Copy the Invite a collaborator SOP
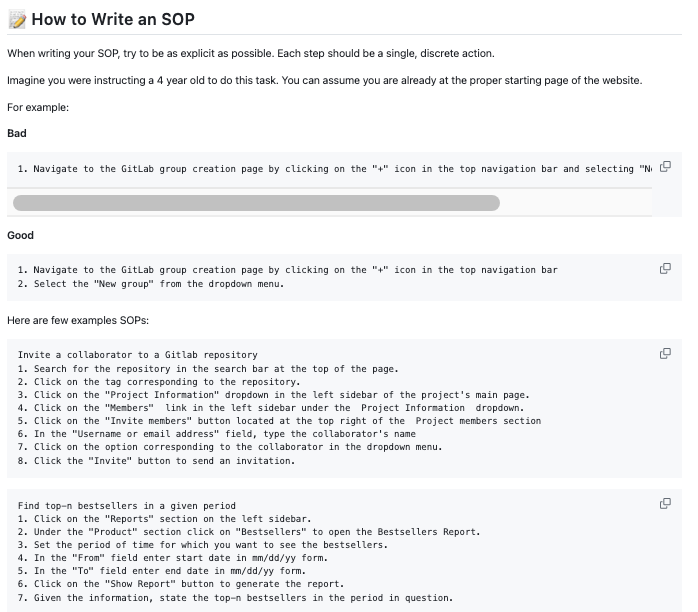 tap(665, 353)
